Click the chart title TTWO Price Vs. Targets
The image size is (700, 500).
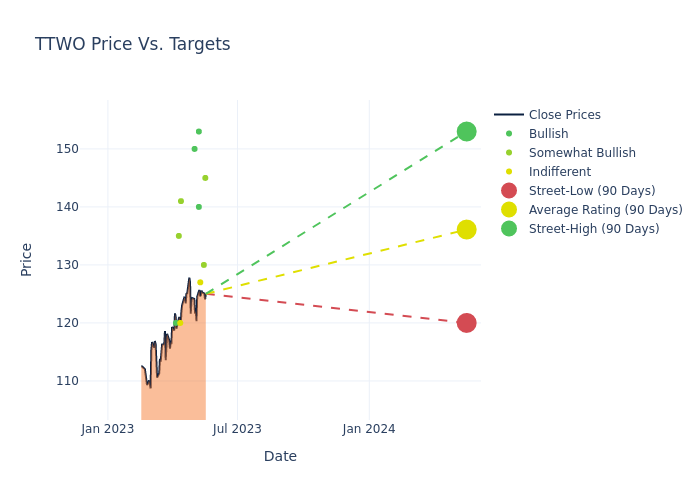(133, 45)
